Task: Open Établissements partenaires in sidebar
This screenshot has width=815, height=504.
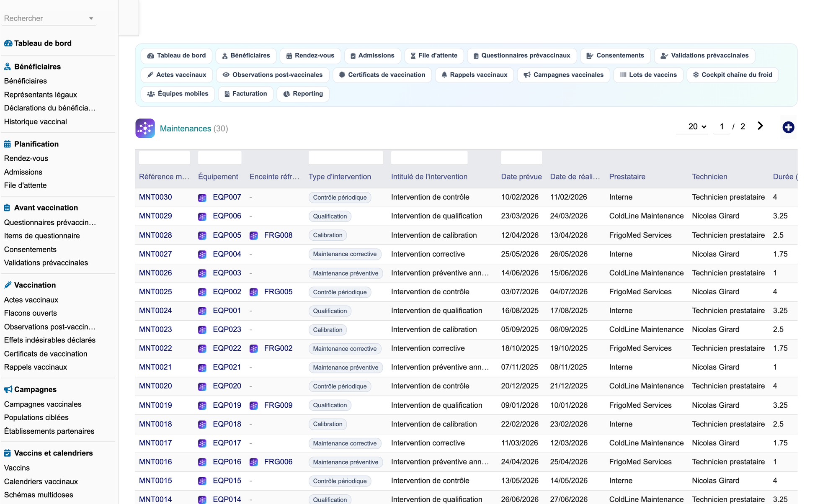Action: 49,431
